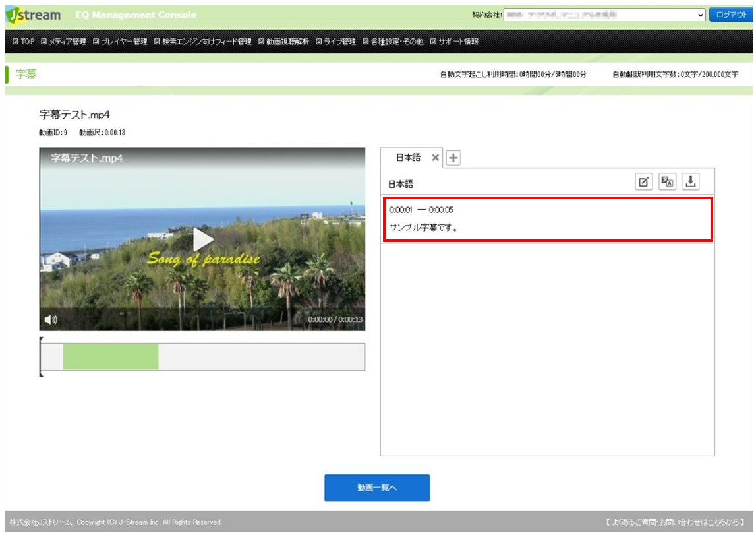Click the 動画一覧へ button
Screen dimensions: 756x535
377,488
